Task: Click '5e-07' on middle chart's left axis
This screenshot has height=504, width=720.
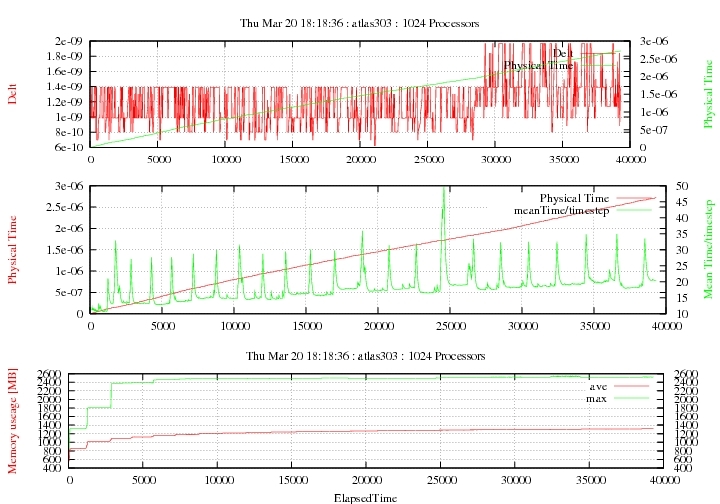Action: (68, 292)
